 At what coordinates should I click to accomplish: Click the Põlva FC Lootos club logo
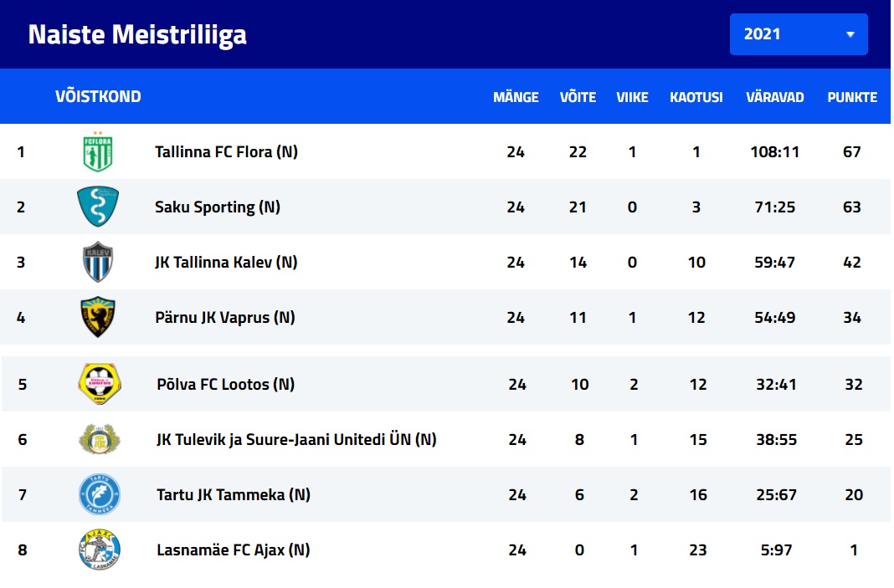pyautogui.click(x=100, y=384)
